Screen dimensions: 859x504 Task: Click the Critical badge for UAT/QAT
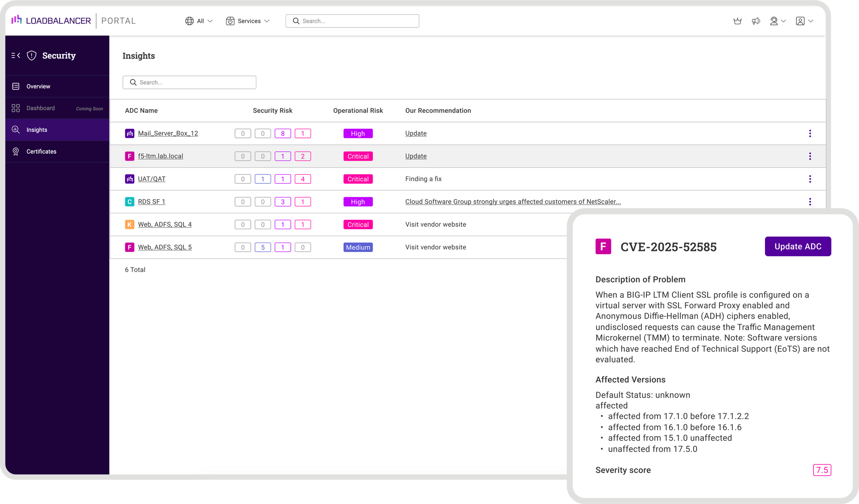click(x=358, y=179)
